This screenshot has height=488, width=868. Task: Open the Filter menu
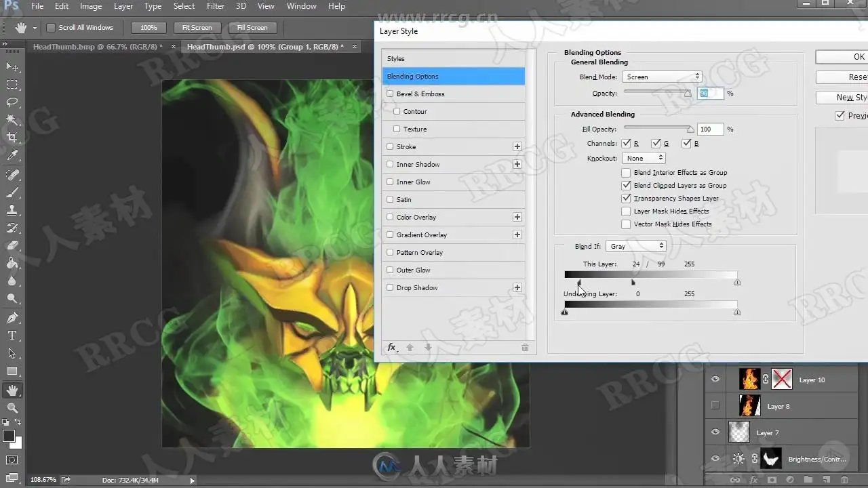tap(216, 6)
